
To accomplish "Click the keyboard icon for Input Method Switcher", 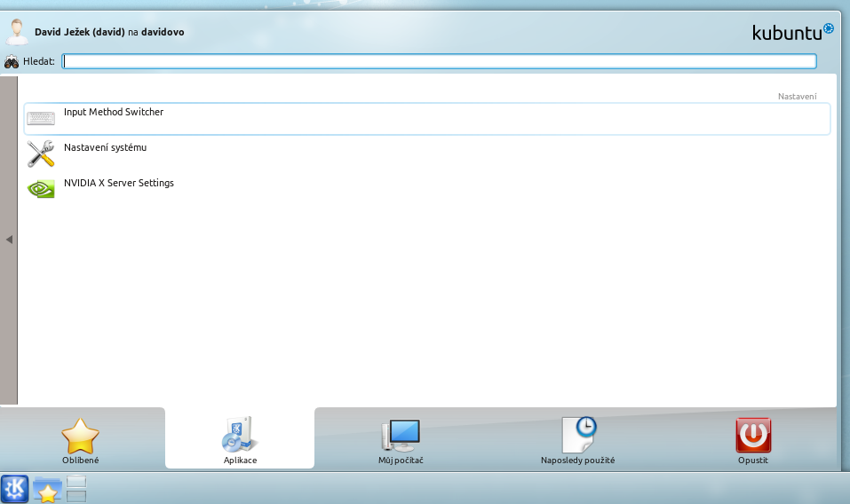I will point(41,118).
